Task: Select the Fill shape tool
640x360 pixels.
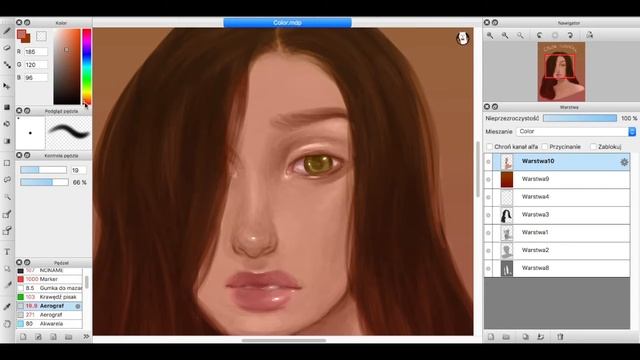Action: pyautogui.click(x=7, y=107)
